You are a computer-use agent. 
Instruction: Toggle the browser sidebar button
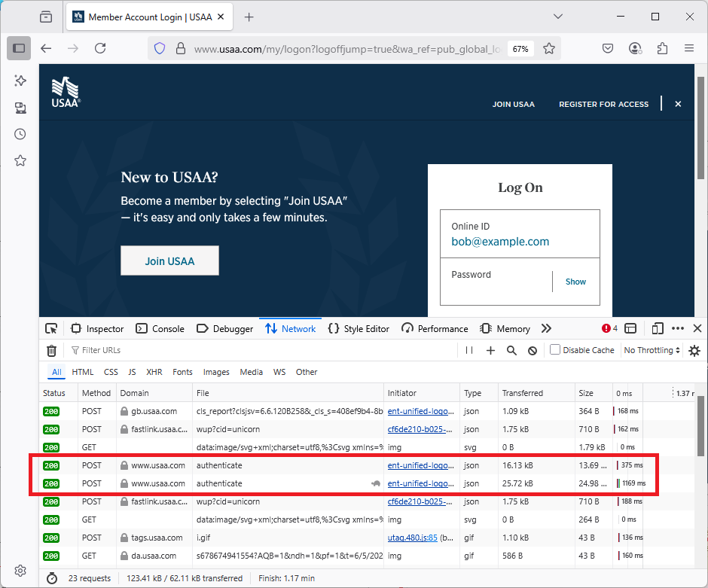pyautogui.click(x=19, y=48)
